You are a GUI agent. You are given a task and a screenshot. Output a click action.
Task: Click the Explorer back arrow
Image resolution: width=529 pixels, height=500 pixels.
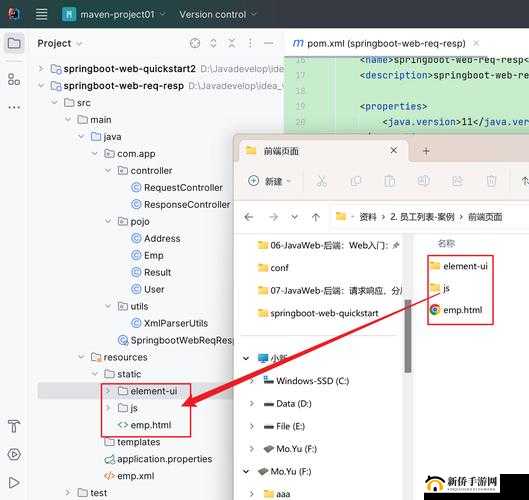point(249,217)
